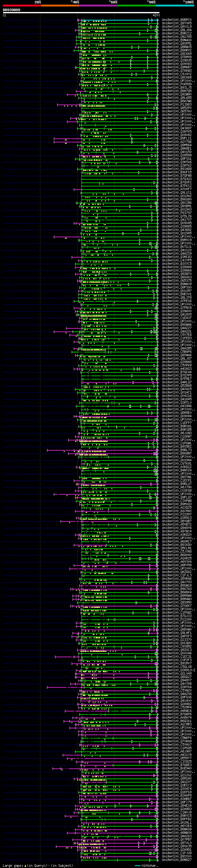Screen dimensions: 197x868
Task: Click the UniRef100_Q21262 entry
Action: (x=177, y=775)
